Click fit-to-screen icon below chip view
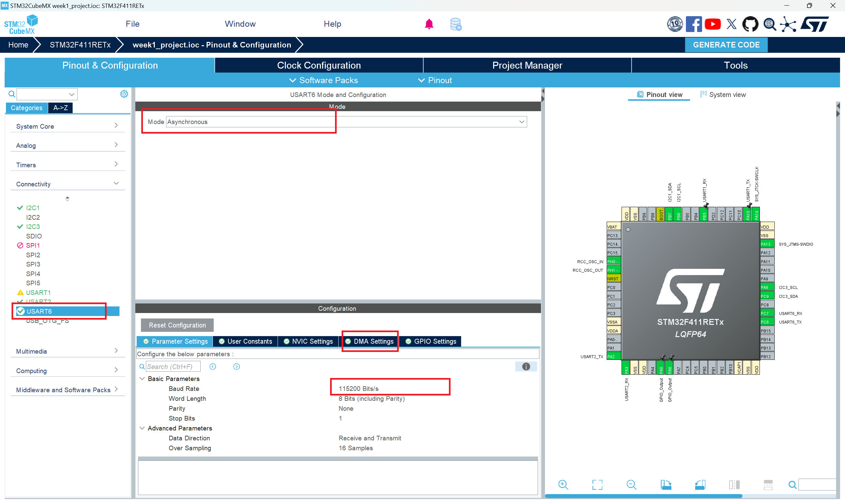The height and width of the screenshot is (504, 845). coord(597,484)
